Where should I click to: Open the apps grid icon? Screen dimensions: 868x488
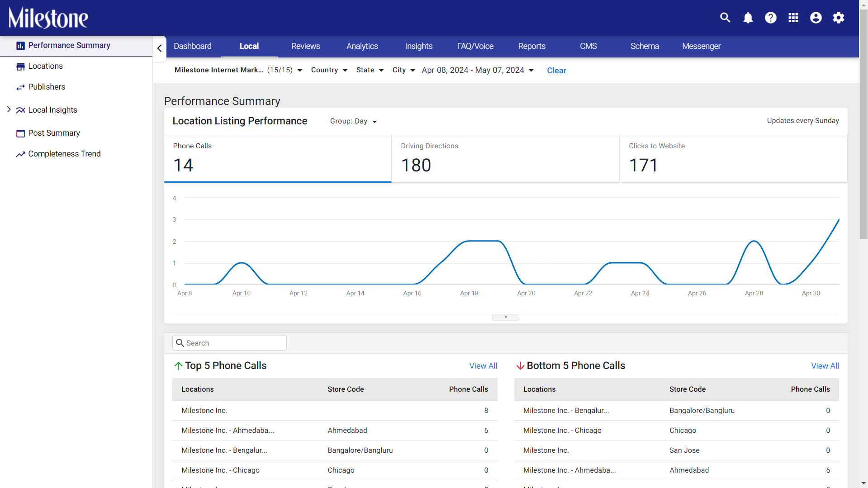(x=793, y=18)
